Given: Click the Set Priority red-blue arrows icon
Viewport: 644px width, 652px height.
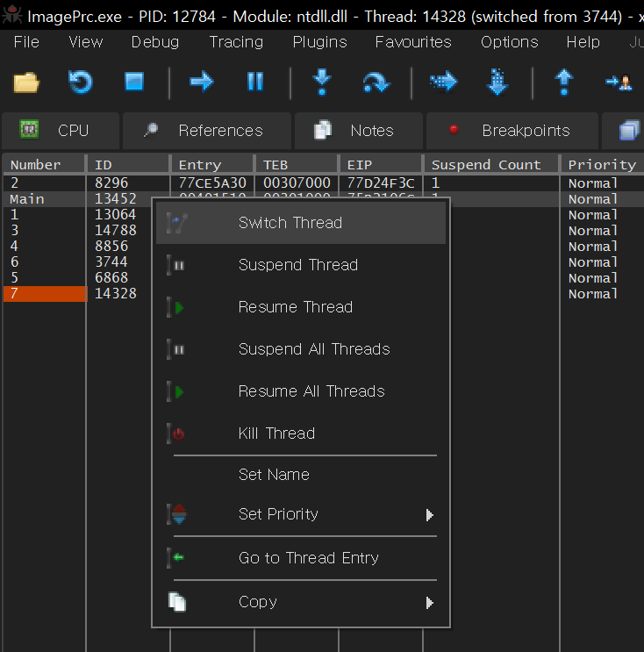Looking at the screenshot, I should coord(177,514).
